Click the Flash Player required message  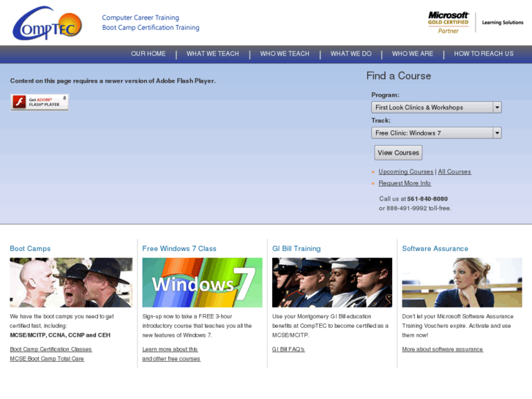(x=113, y=81)
